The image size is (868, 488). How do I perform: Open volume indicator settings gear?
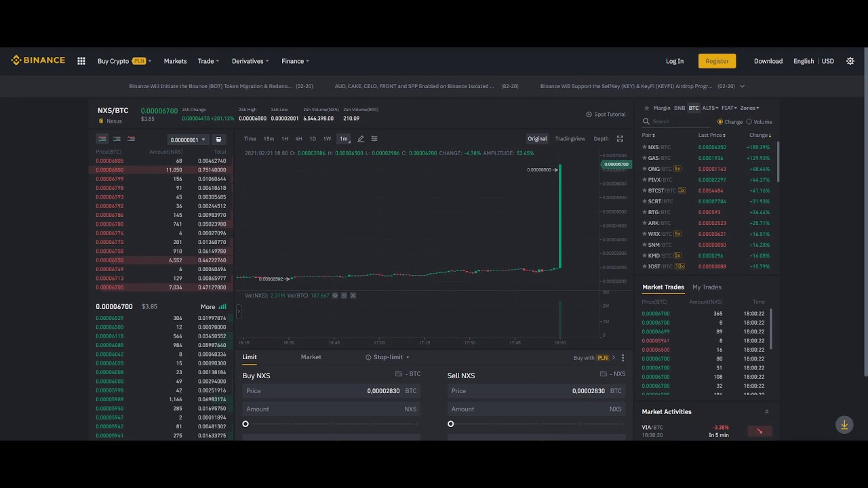(344, 296)
